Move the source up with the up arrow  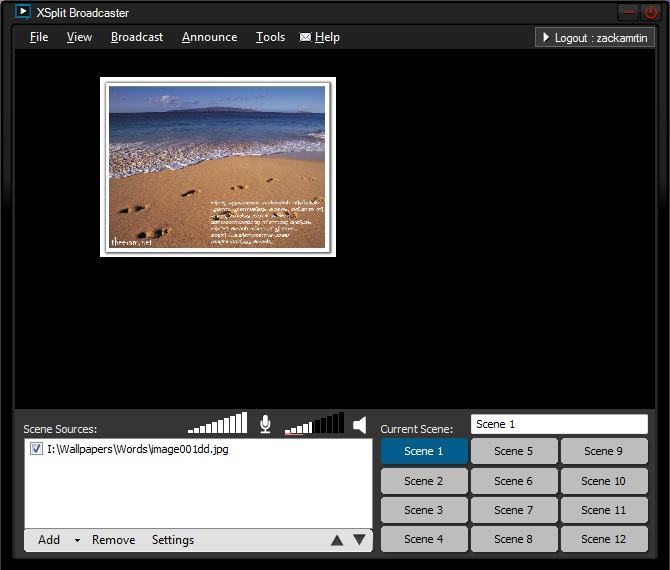click(x=337, y=541)
